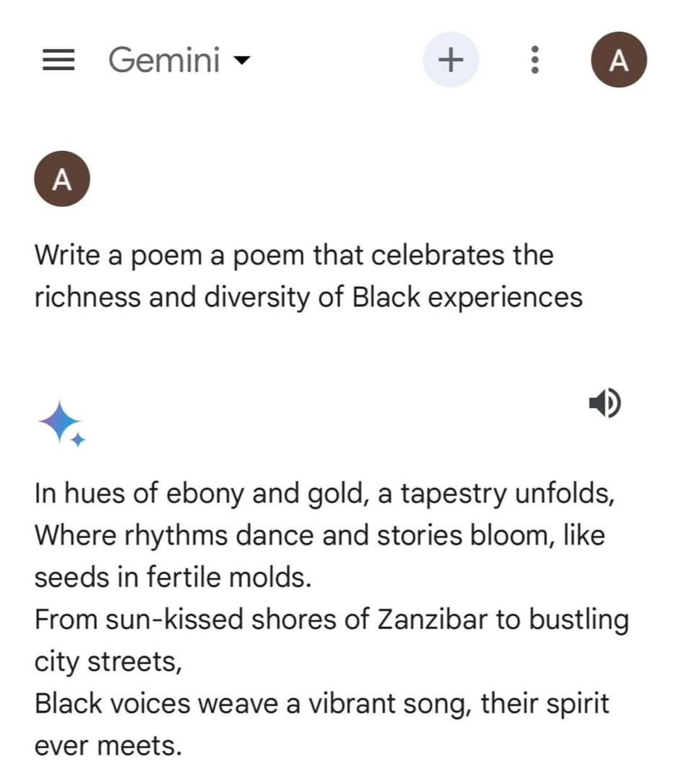The width and height of the screenshot is (682, 784).
Task: Open the hamburger navigation menu
Action: coord(58,60)
